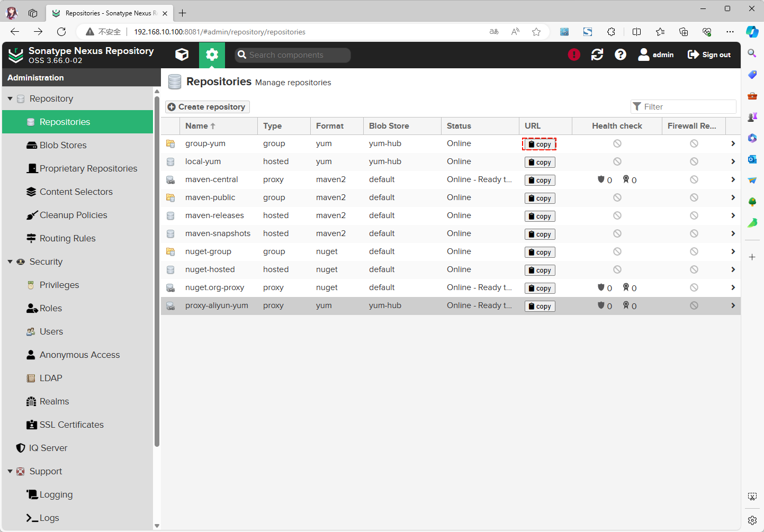
Task: Click the admin user account icon
Action: [x=644, y=55]
